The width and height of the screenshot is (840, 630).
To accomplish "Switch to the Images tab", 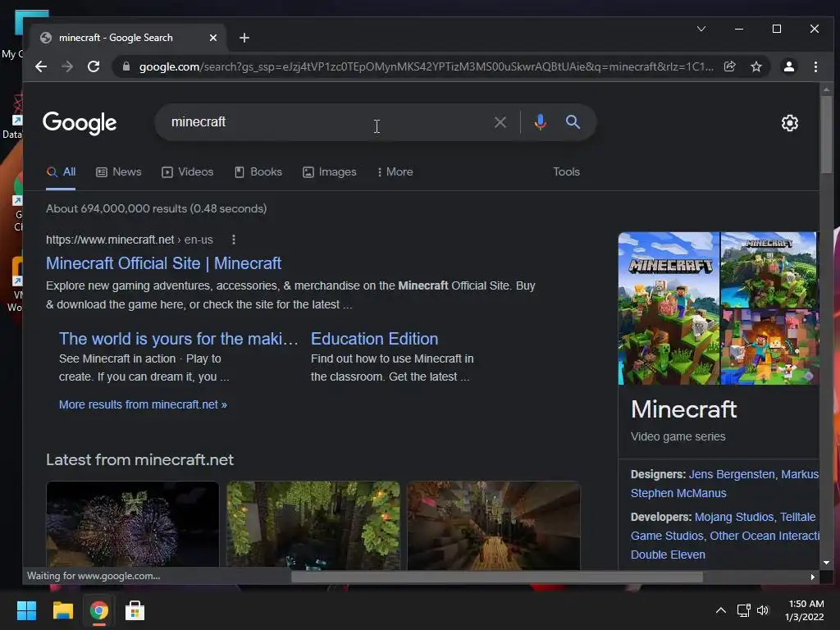I will 330,172.
